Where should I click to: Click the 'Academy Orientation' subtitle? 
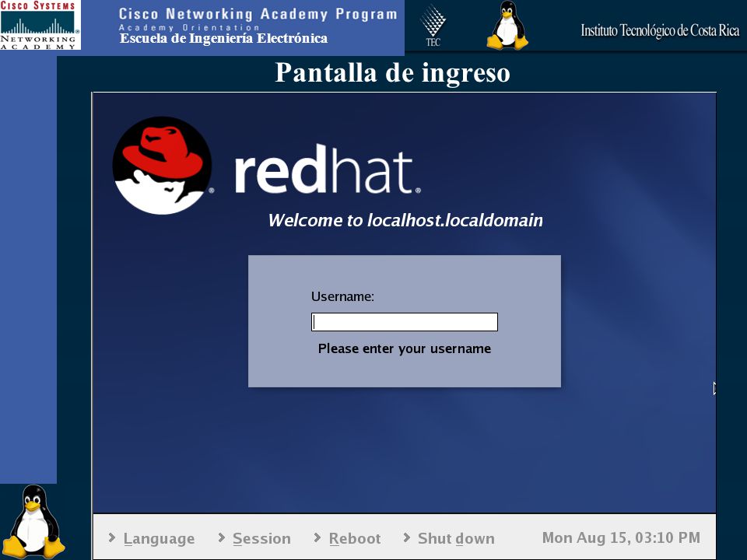(189, 27)
